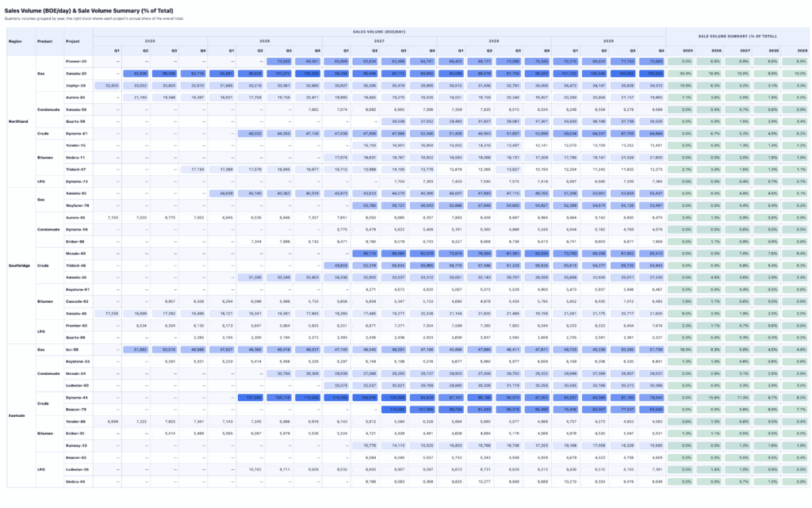Select the Runway-33 project row label
This screenshot has height=508, width=812.
click(x=77, y=445)
